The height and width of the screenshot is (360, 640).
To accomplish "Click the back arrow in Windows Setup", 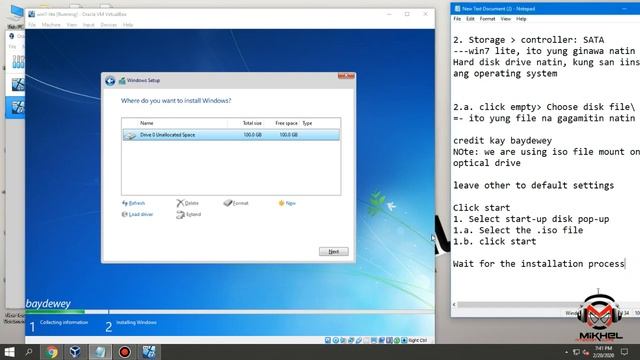I will coord(110,81).
